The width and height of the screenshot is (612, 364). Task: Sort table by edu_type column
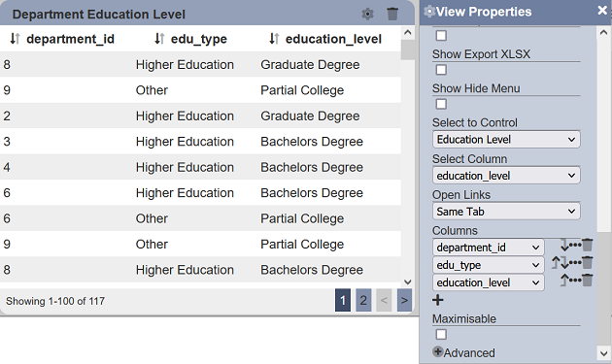159,38
